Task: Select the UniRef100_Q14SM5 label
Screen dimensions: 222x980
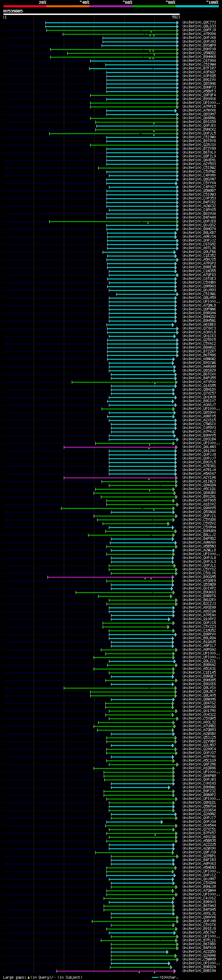Action: (x=199, y=386)
